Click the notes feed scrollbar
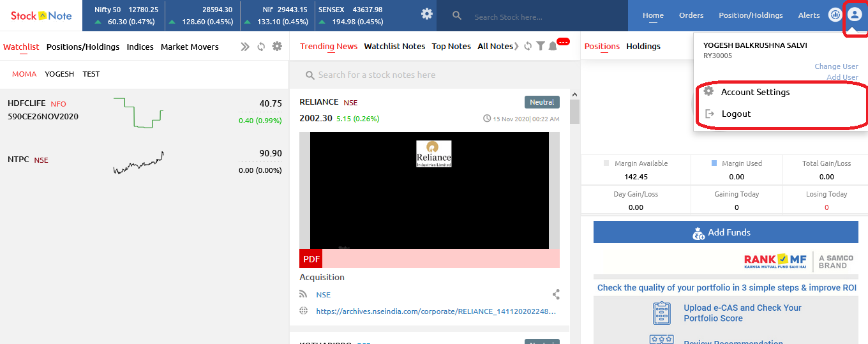The width and height of the screenshot is (868, 344). tap(574, 112)
